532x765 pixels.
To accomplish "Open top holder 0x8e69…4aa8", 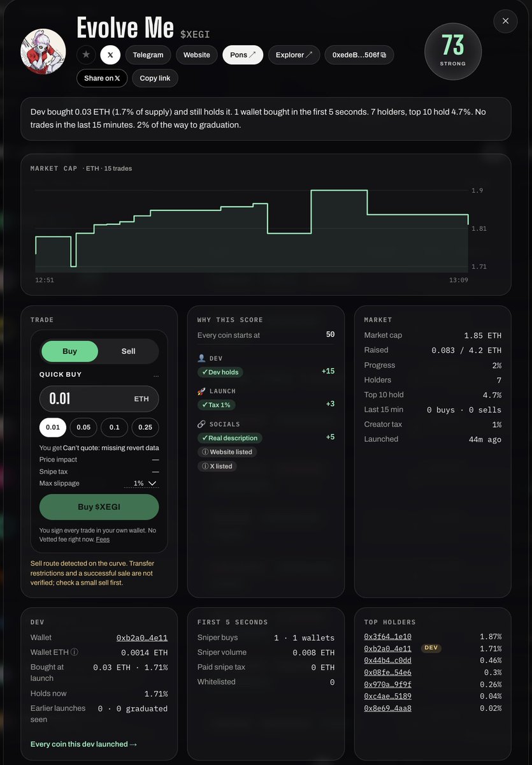I will coord(387,708).
